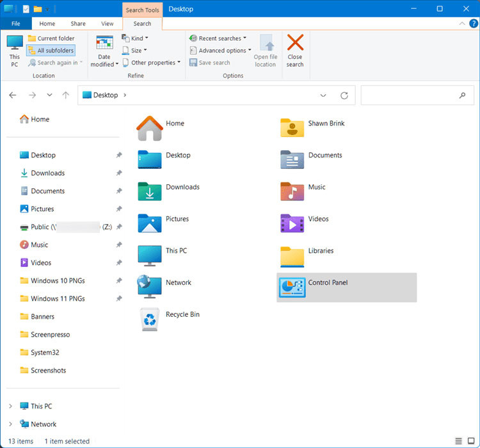Select Home in the navigation pane
Image resolution: width=480 pixels, height=448 pixels.
[35, 119]
